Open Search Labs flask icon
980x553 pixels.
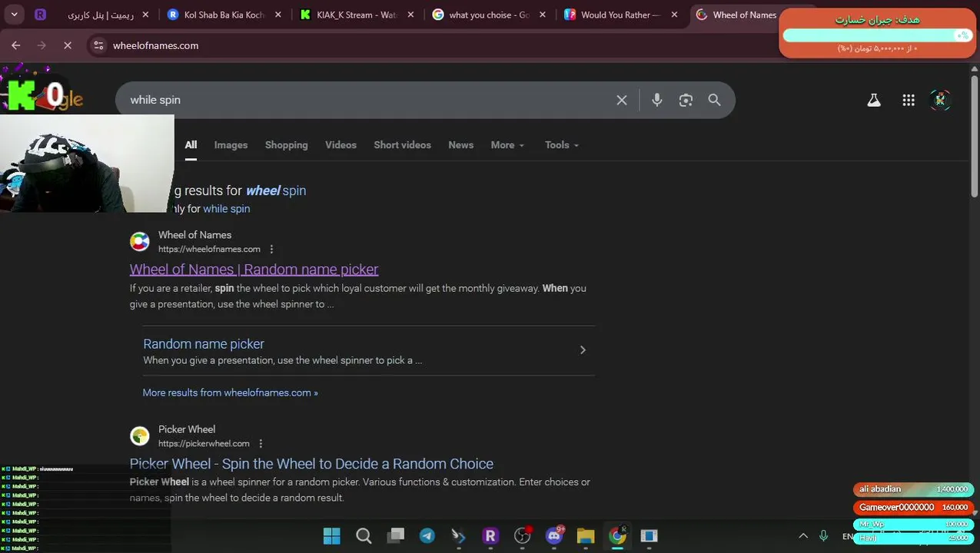[874, 100]
